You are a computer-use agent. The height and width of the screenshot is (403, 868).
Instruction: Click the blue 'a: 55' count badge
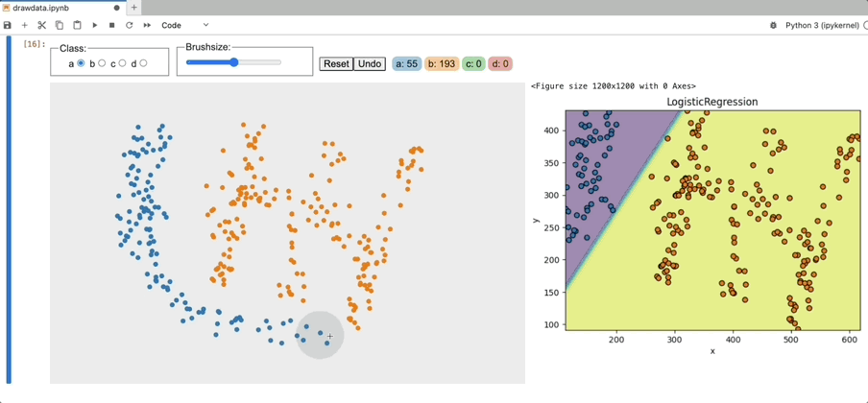click(x=407, y=63)
